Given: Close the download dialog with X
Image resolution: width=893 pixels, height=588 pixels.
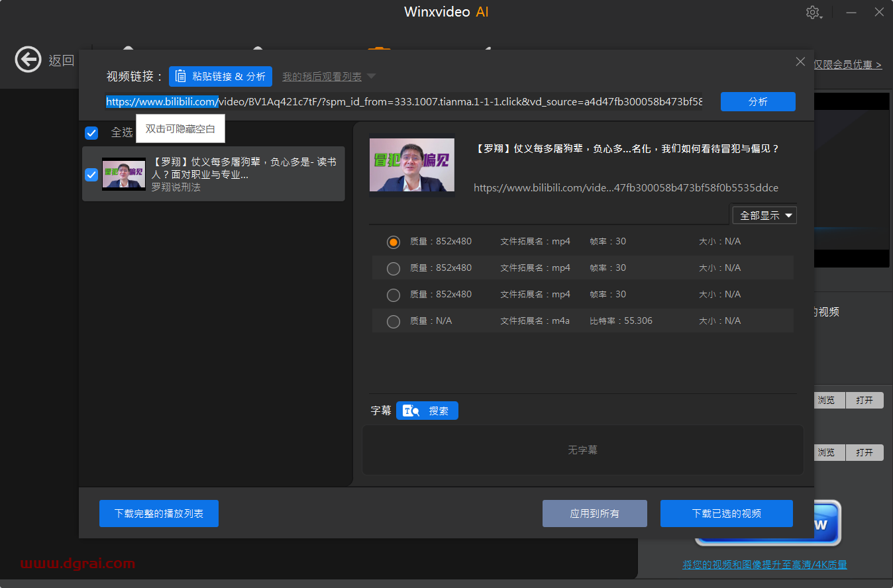Looking at the screenshot, I should [800, 62].
